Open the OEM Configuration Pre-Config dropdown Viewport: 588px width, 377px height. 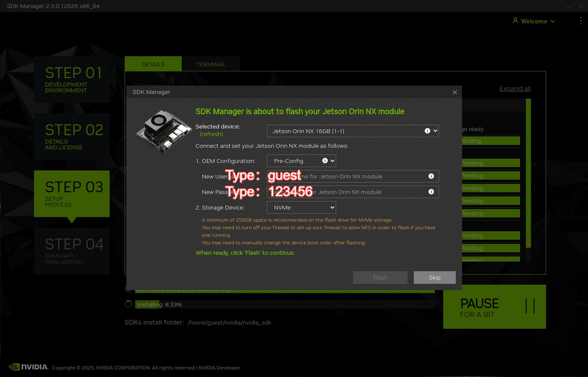tap(301, 161)
